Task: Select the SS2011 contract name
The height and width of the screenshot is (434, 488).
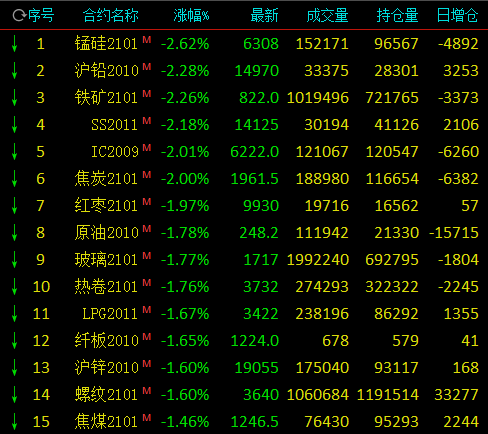Action: 114,125
